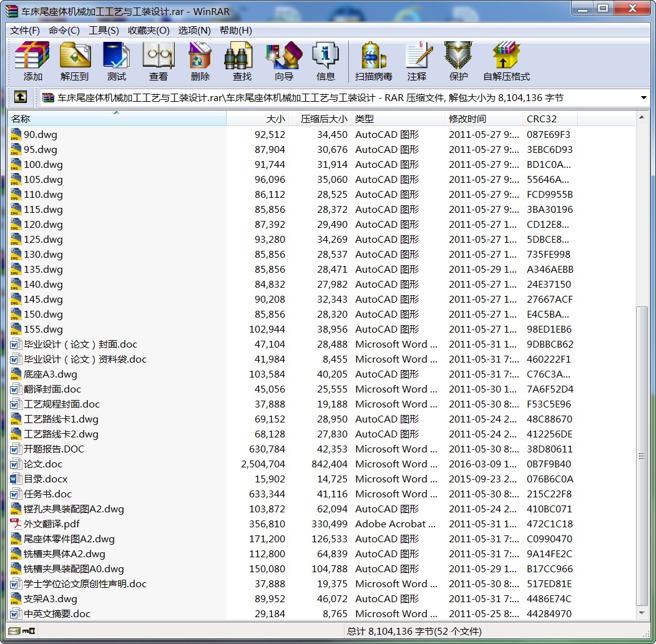The width and height of the screenshot is (656, 644).
Task: Open the 帮助(H) menu
Action: pyautogui.click(x=235, y=31)
